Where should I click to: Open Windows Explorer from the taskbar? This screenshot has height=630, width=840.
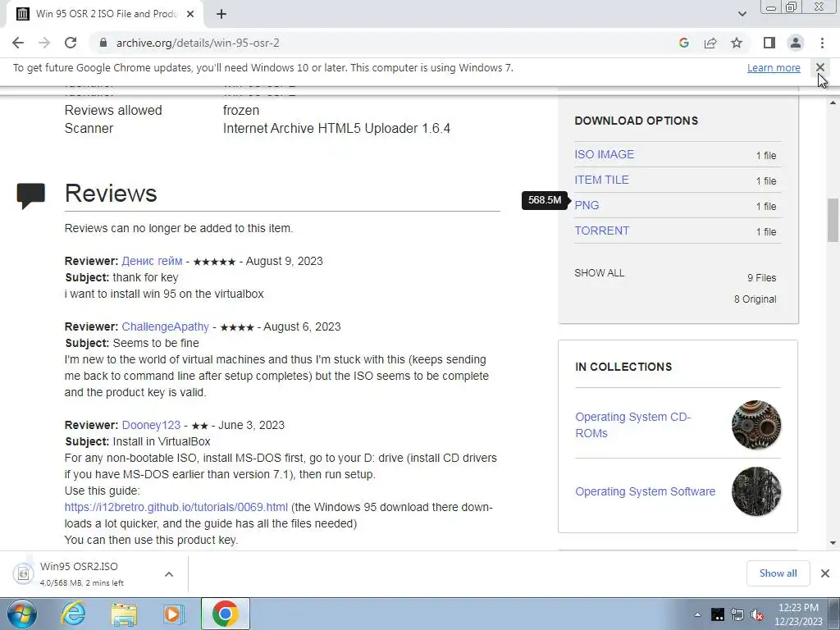click(124, 614)
